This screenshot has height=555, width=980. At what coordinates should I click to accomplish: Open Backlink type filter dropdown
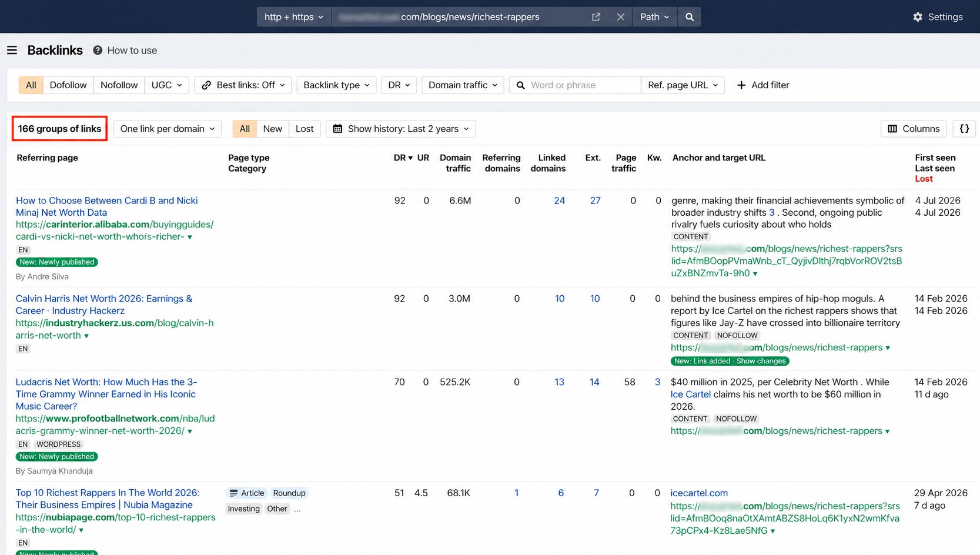(336, 85)
